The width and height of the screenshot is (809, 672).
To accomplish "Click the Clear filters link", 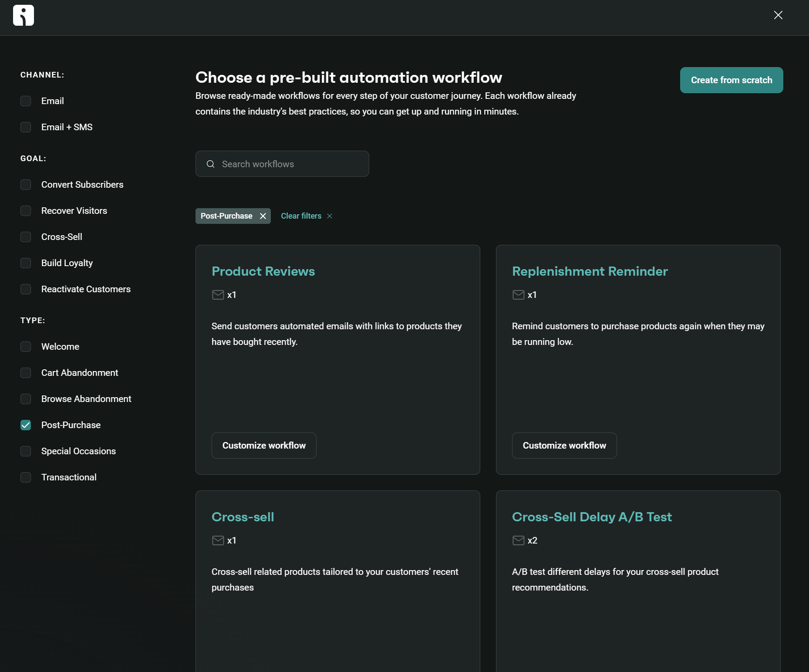I will [301, 216].
